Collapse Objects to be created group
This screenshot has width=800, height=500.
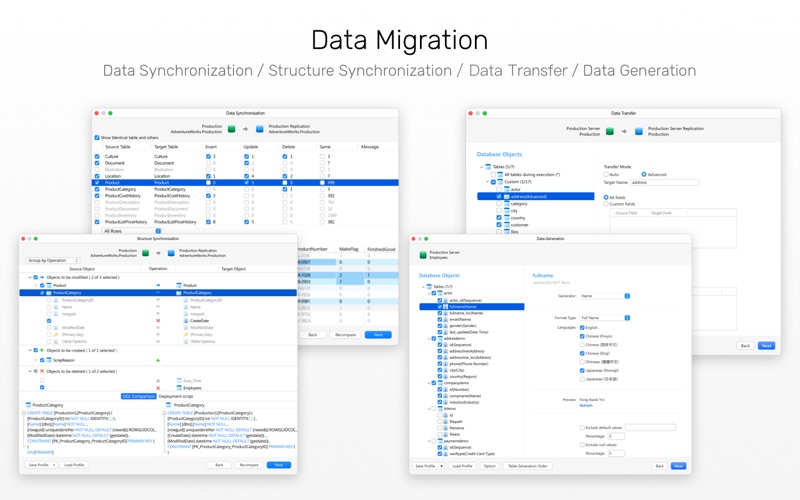(30, 351)
